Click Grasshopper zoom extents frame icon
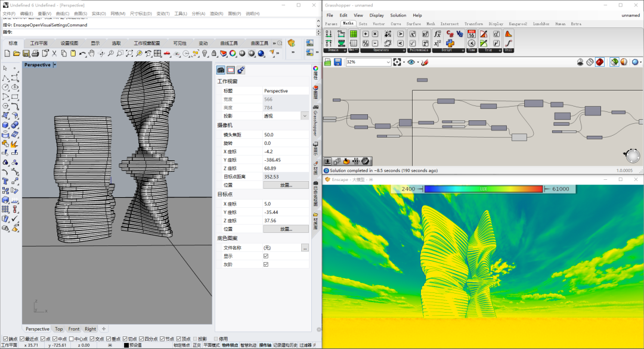This screenshot has height=349, width=644. [397, 62]
